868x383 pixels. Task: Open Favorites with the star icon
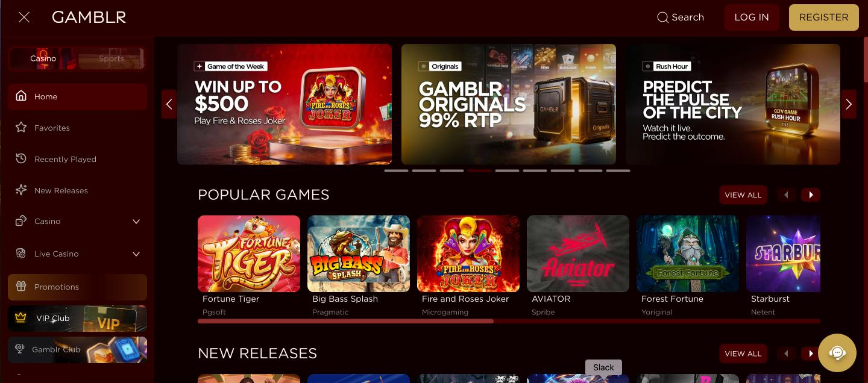pyautogui.click(x=21, y=128)
